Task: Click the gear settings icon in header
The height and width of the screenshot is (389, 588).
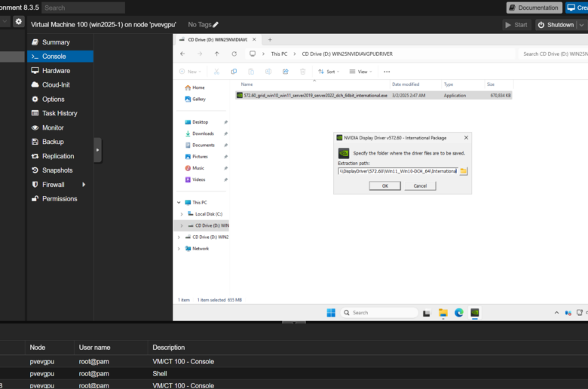Action: (18, 22)
